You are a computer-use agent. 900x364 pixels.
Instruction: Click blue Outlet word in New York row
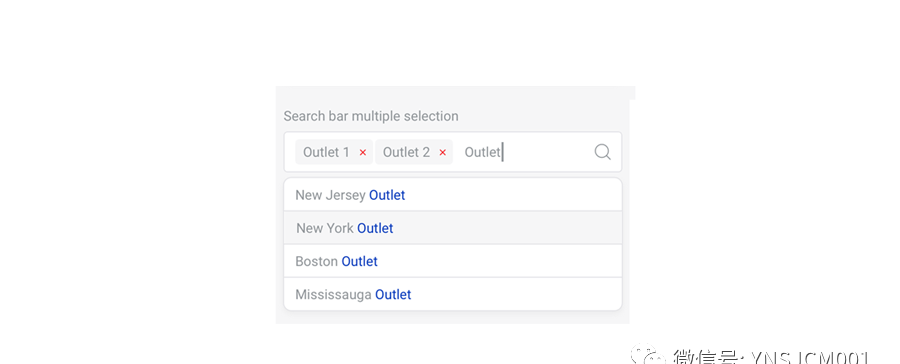tap(375, 228)
